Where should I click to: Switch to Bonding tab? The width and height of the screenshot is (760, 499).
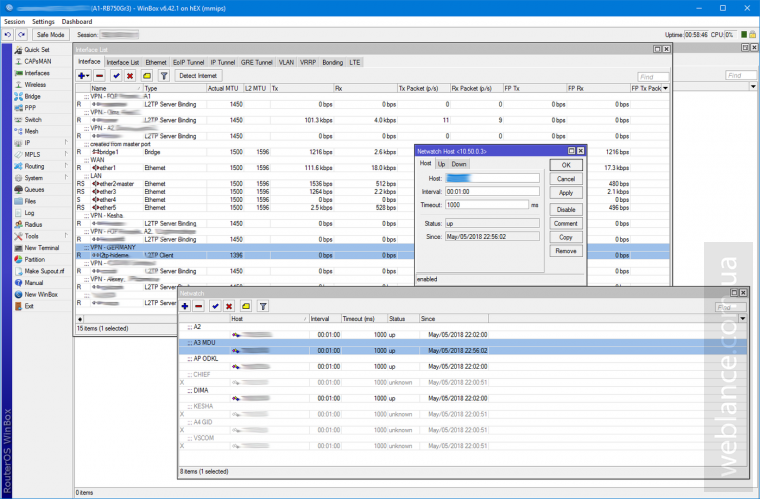(332, 62)
